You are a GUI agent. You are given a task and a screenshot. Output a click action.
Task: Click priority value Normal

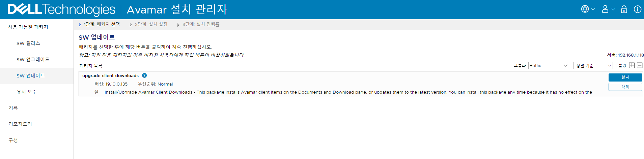(165, 84)
